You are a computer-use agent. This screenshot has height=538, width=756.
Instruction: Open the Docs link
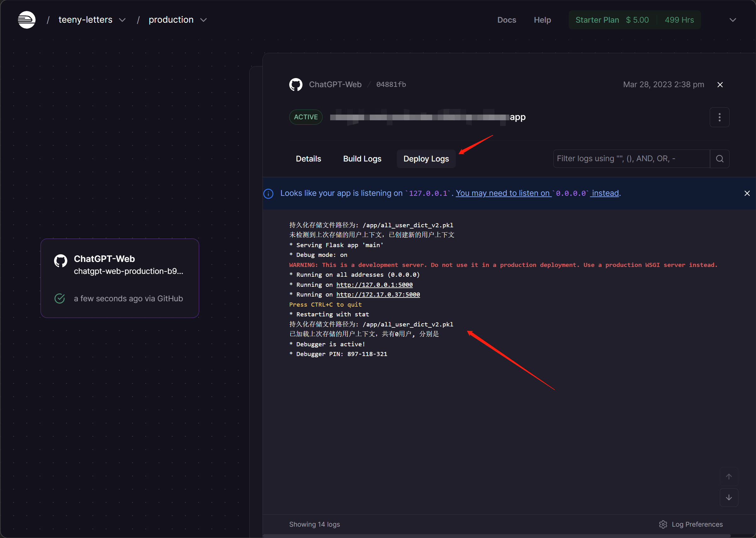[x=507, y=20]
